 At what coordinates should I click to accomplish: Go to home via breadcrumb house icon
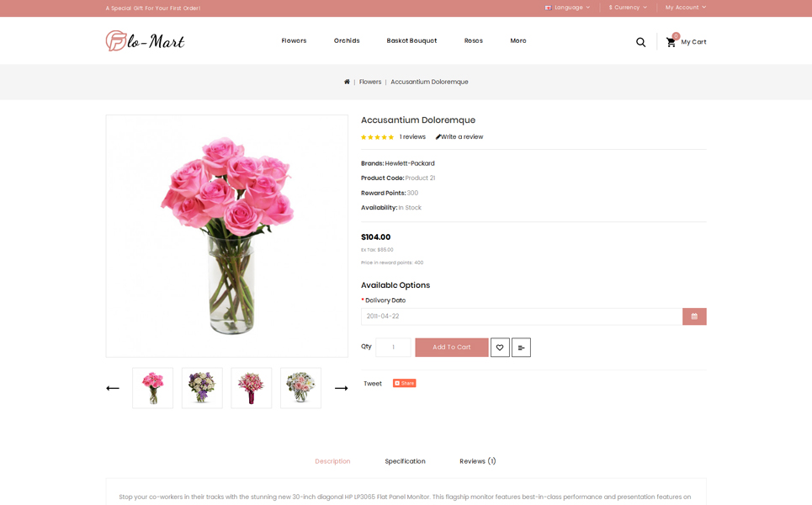point(347,82)
